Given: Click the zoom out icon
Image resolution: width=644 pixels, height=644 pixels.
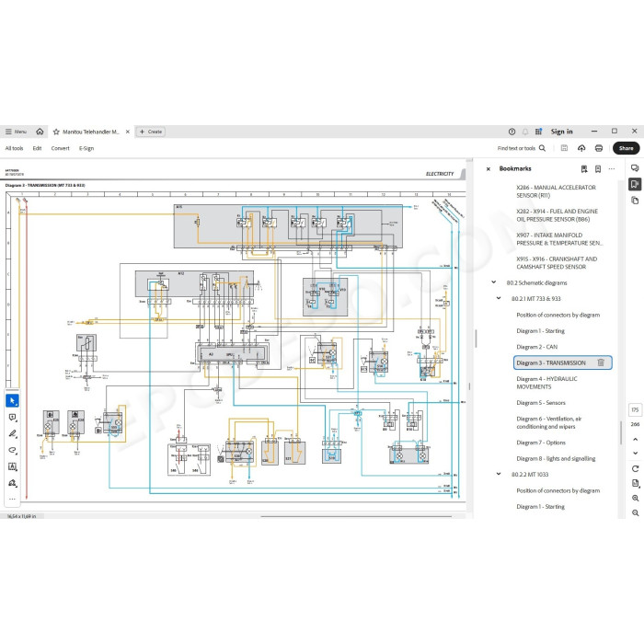Looking at the screenshot, I should pyautogui.click(x=636, y=513).
